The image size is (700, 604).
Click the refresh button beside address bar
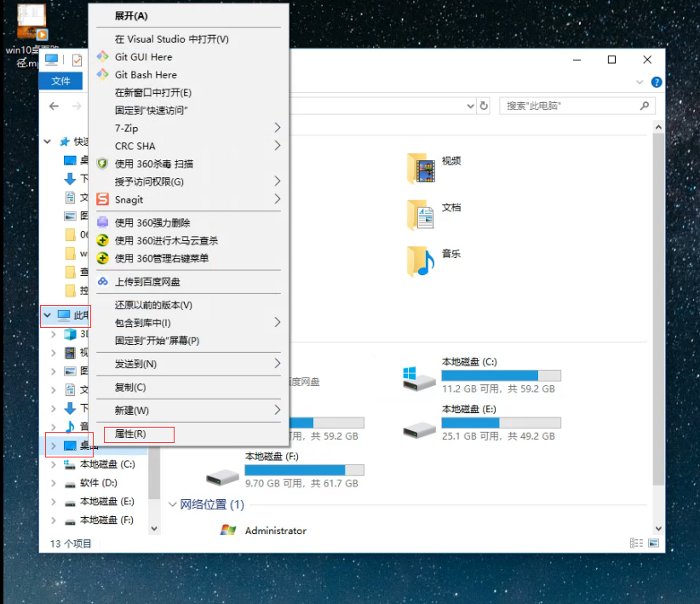(484, 106)
